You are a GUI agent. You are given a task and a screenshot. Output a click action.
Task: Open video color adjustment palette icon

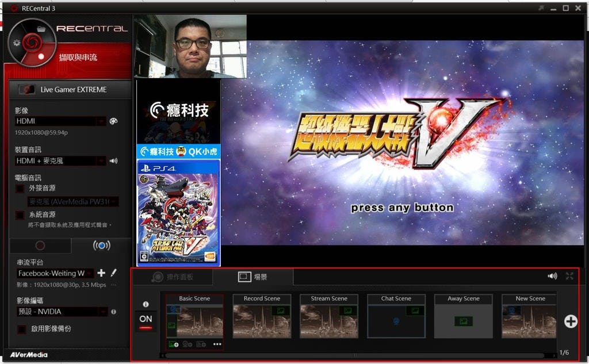tap(113, 121)
